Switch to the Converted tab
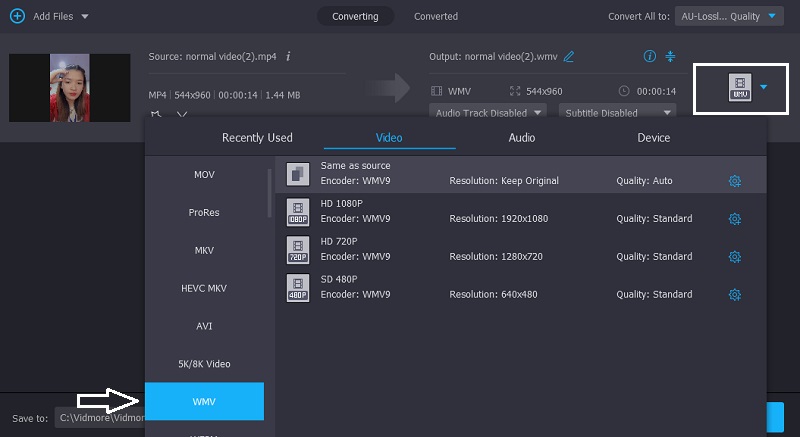Viewport: 800px width, 437px height. [x=436, y=16]
